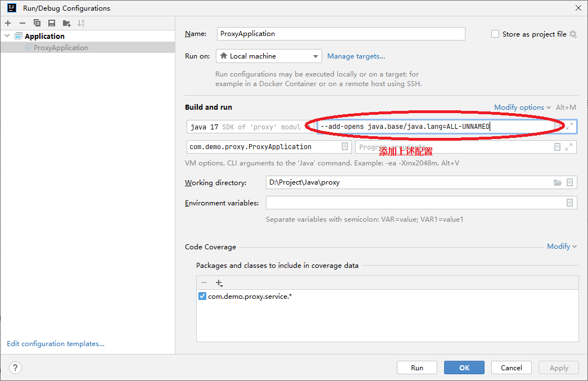
Task: Collapse the Application tree node
Action: pos(7,36)
